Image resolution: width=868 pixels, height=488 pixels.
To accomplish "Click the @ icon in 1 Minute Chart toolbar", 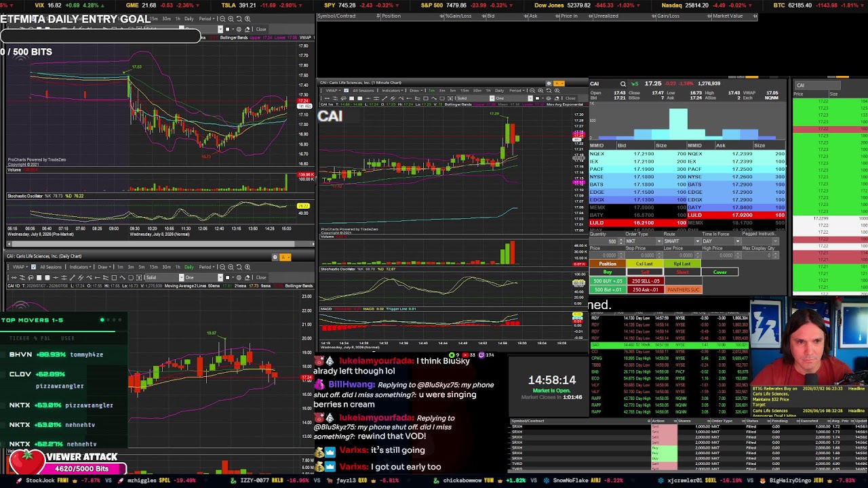I will pos(548,98).
